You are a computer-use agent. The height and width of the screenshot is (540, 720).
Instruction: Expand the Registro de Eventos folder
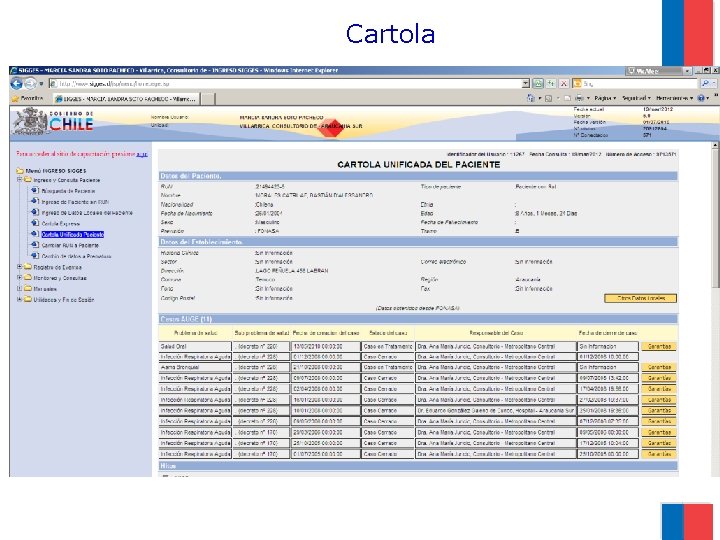tap(19, 266)
